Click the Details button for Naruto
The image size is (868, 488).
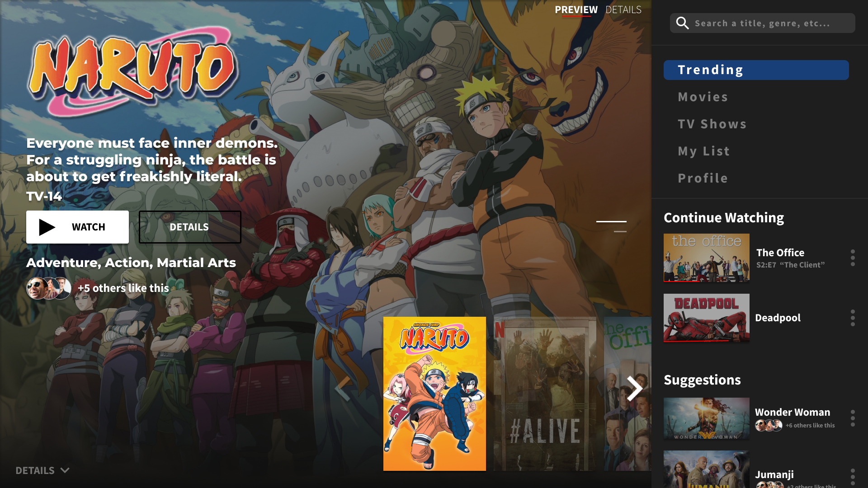[189, 226]
